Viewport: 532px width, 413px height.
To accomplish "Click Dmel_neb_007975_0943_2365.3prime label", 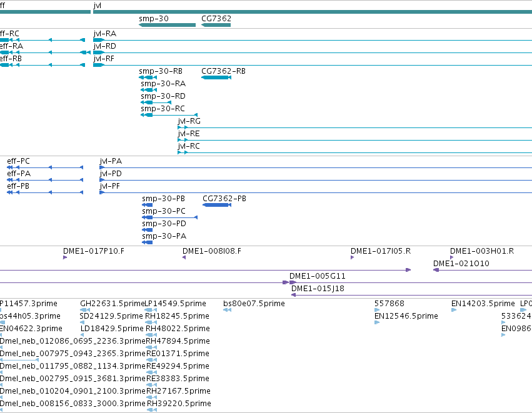I will point(73,353).
